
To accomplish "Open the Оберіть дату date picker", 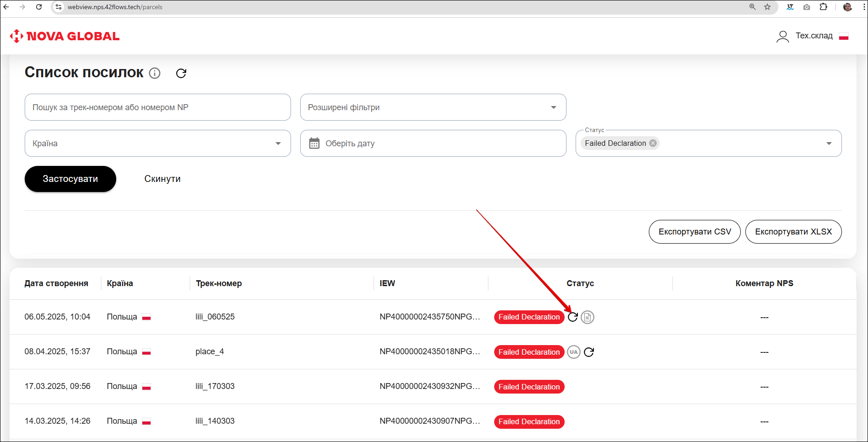I will [433, 144].
